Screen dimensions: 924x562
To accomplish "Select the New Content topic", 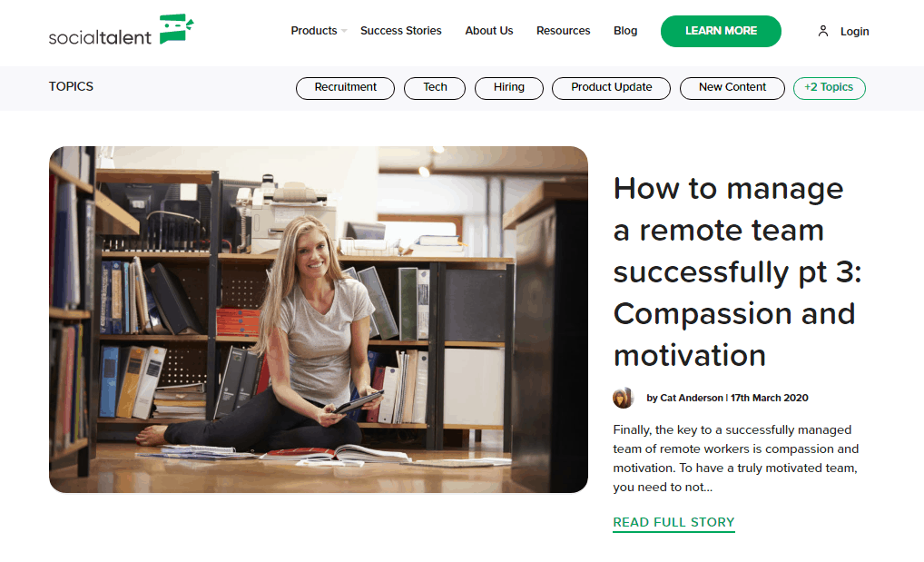I will [x=732, y=88].
